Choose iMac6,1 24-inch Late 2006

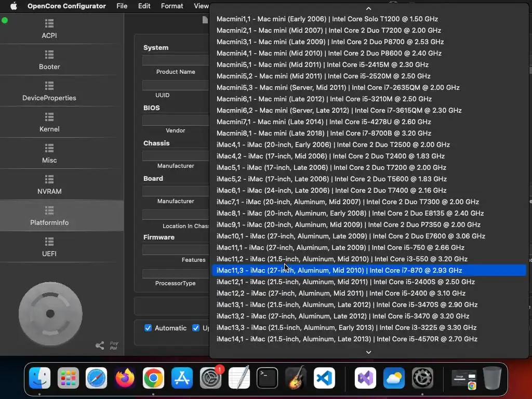point(369,190)
